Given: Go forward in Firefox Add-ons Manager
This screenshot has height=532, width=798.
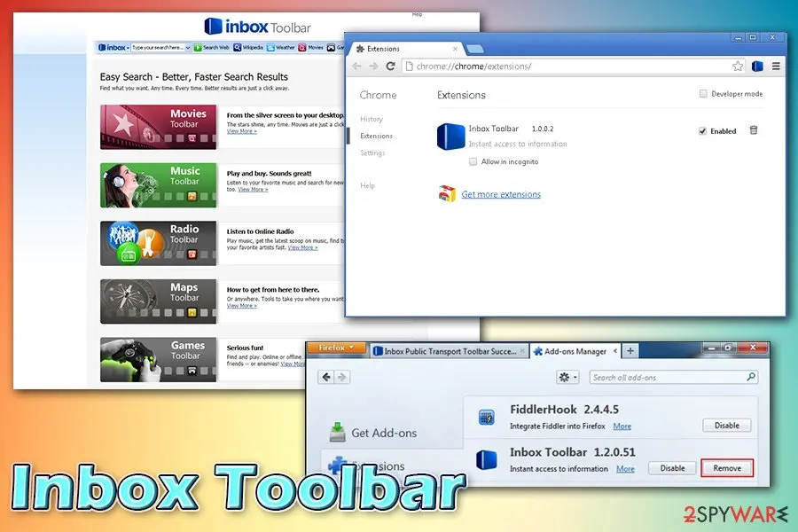Looking at the screenshot, I should pos(342,377).
